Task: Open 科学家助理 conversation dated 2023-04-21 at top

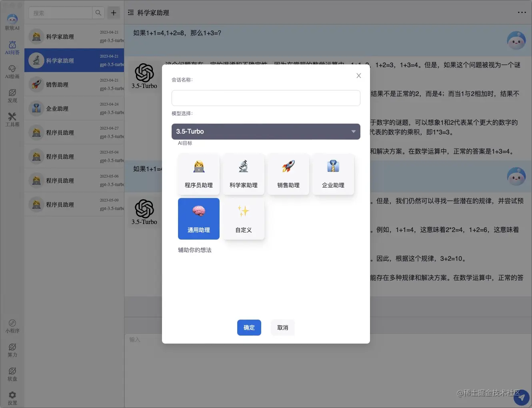Action: click(74, 36)
